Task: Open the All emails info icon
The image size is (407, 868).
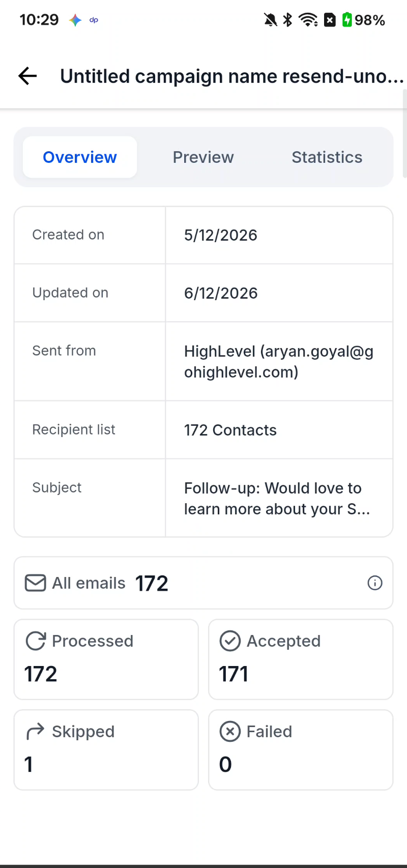Action: click(x=375, y=583)
